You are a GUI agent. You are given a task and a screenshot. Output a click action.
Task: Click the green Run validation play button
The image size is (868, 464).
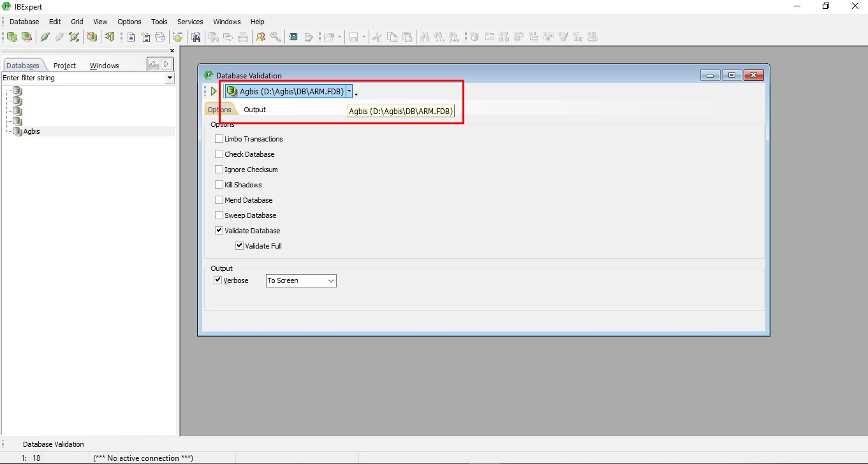click(214, 91)
